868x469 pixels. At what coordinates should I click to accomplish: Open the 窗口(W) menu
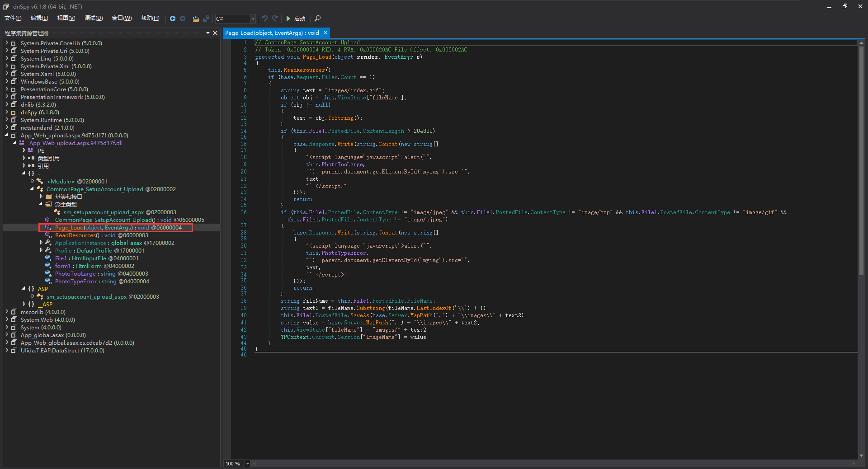coord(122,18)
